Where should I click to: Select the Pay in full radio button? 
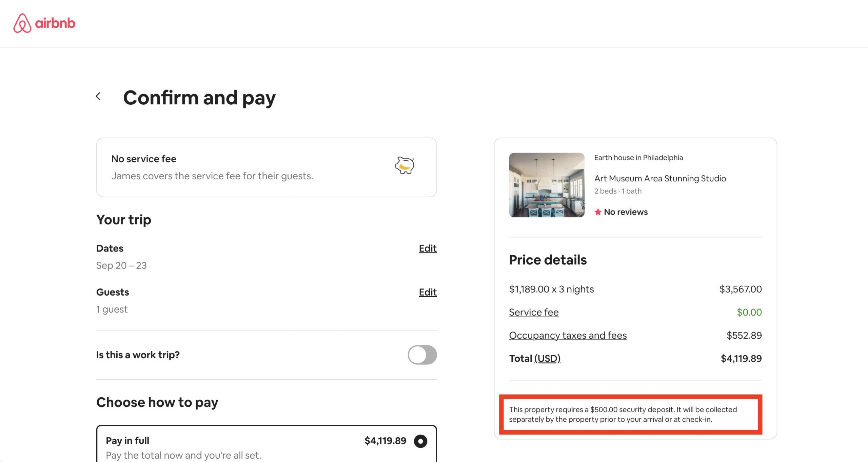point(420,441)
